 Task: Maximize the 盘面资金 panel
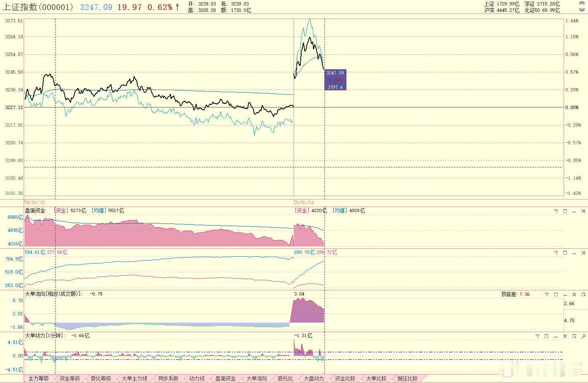[565, 211]
